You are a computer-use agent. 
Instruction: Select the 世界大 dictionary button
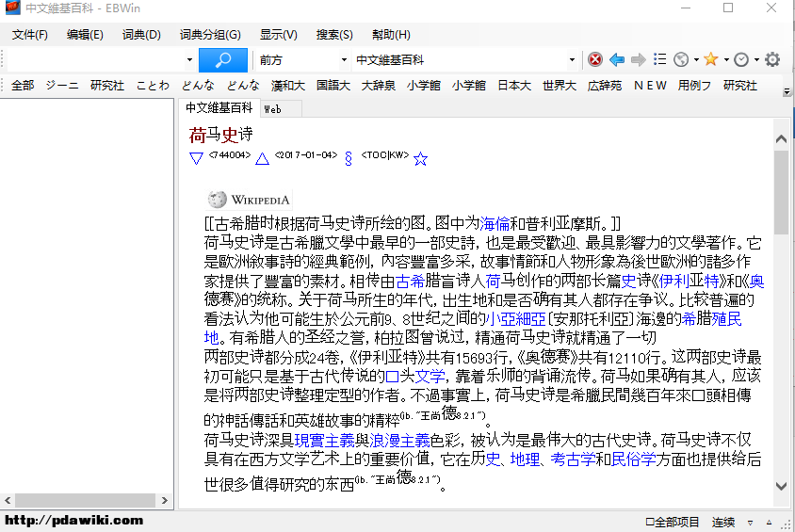560,85
